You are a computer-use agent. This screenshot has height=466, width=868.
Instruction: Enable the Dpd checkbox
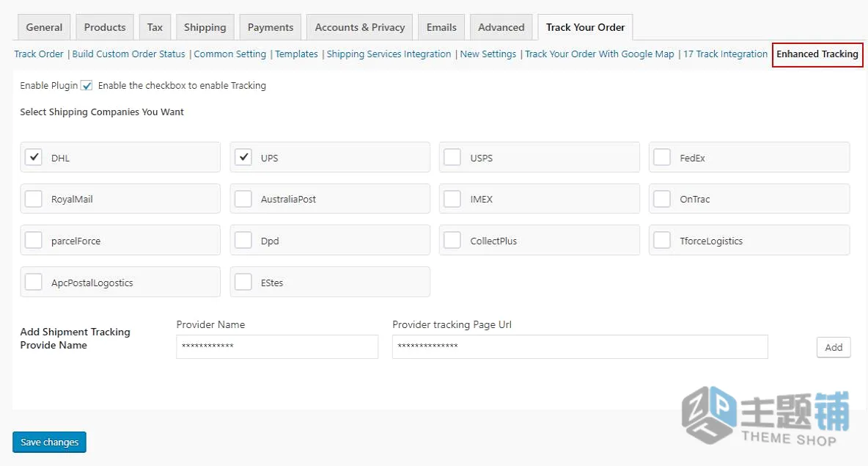coord(243,241)
